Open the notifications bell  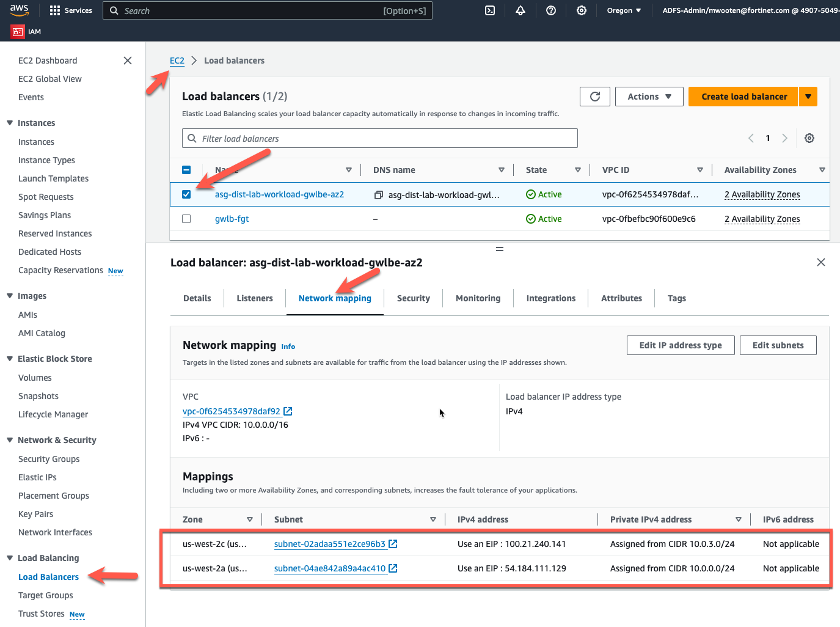pyautogui.click(x=520, y=10)
